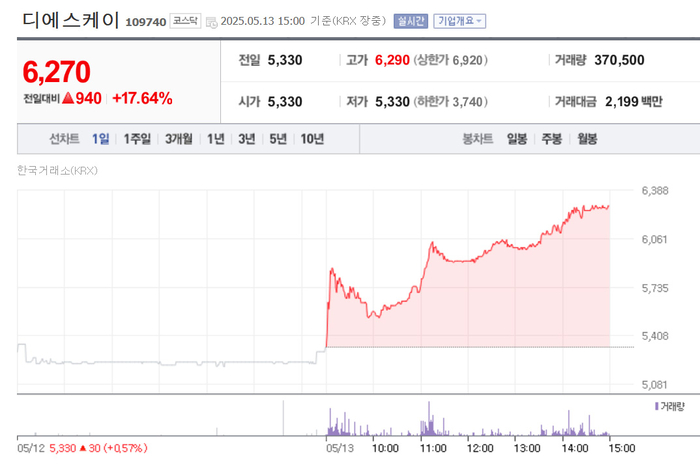Show the 1년 line chart
The image size is (700, 467).
click(216, 139)
